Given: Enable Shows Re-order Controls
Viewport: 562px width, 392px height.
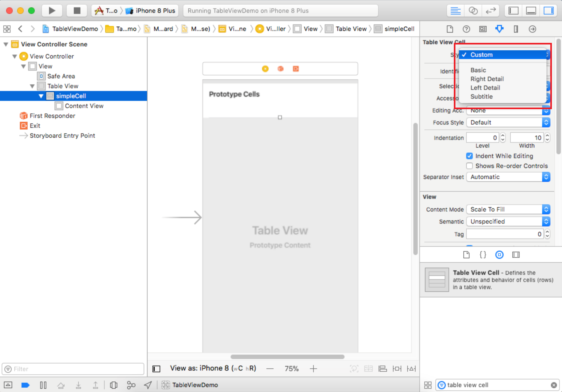Looking at the screenshot, I should (x=469, y=166).
